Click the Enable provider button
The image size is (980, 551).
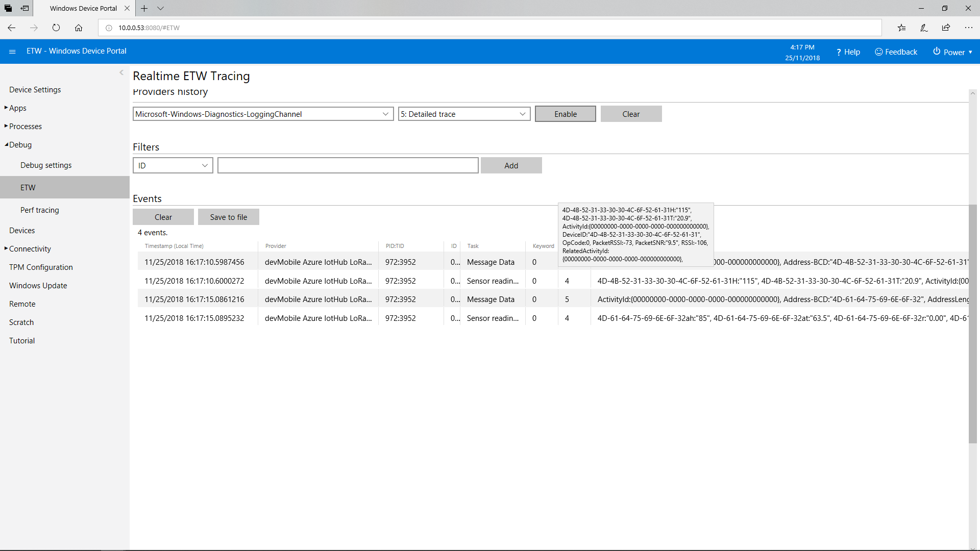click(x=565, y=114)
